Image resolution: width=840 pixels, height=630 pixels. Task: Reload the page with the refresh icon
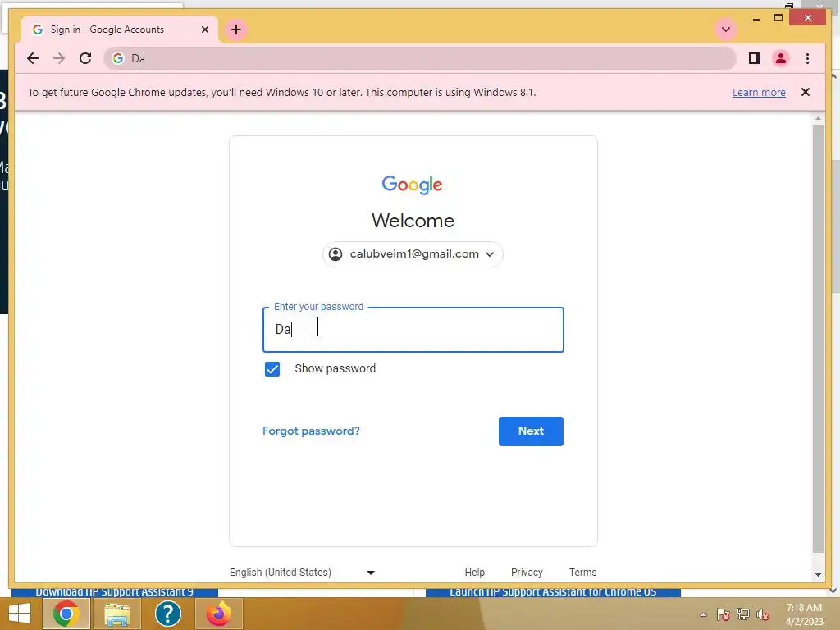pyautogui.click(x=85, y=58)
